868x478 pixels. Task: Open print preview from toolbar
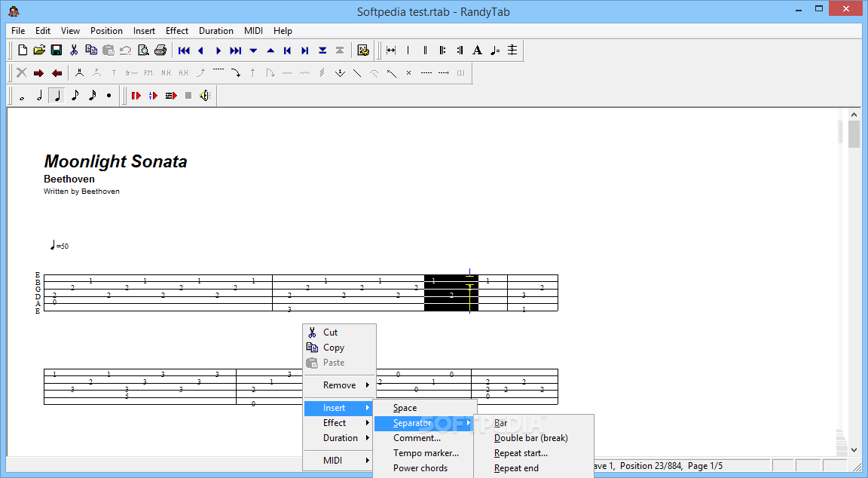[143, 51]
